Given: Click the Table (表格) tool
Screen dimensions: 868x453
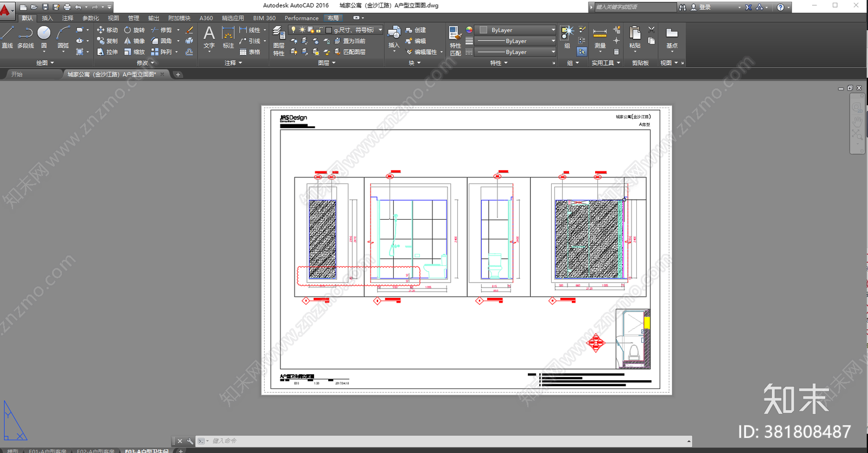Looking at the screenshot, I should click(x=250, y=52).
